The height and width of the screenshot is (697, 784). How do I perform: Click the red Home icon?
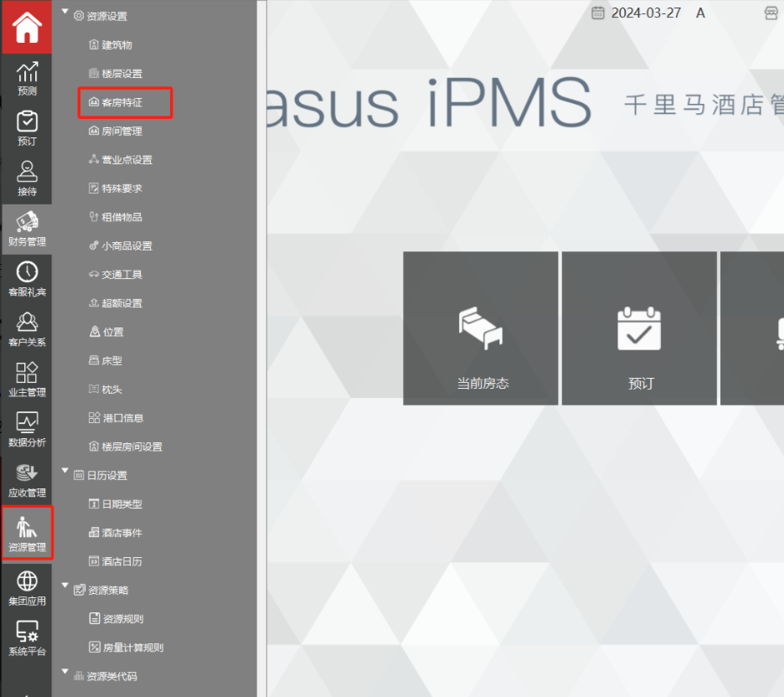tap(26, 27)
